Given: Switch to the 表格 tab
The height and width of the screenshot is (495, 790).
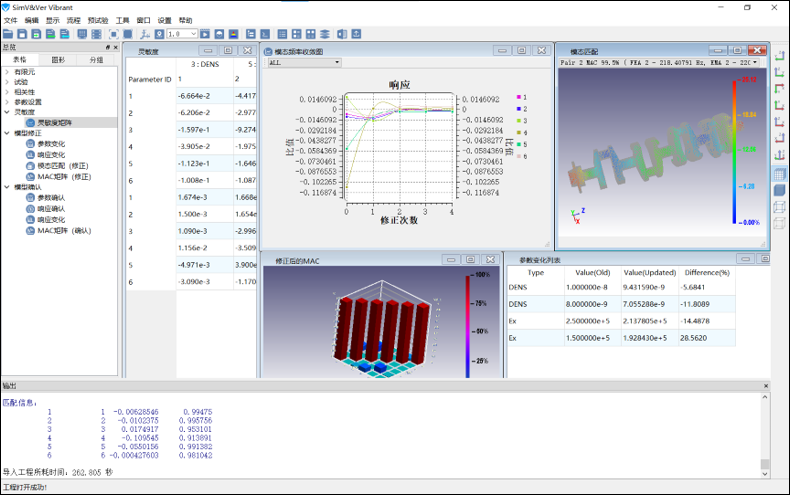Looking at the screenshot, I should (x=20, y=60).
